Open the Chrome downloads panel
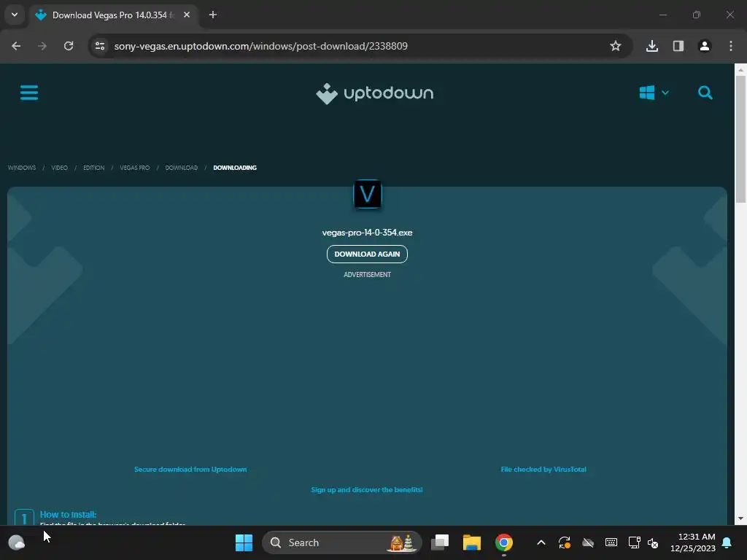 tap(651, 46)
